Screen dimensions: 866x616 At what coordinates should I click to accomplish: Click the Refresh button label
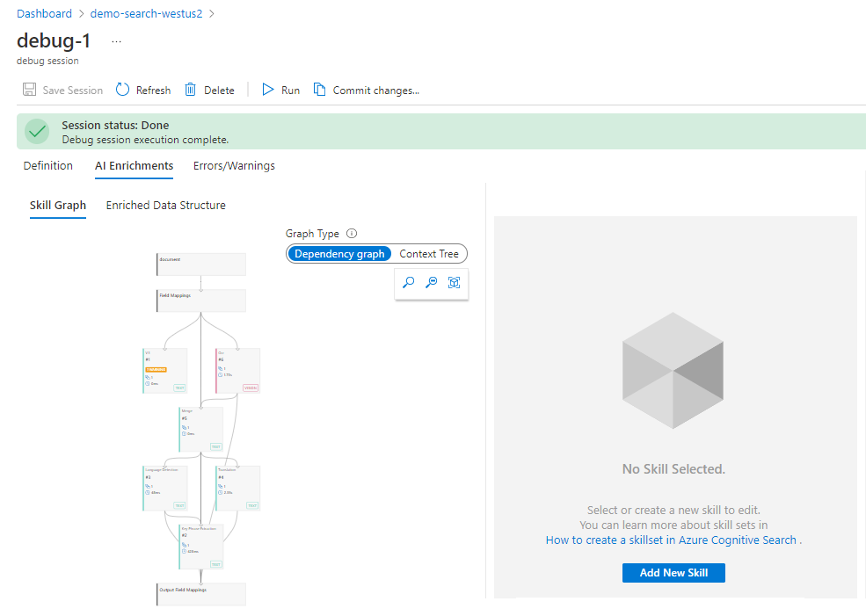154,90
